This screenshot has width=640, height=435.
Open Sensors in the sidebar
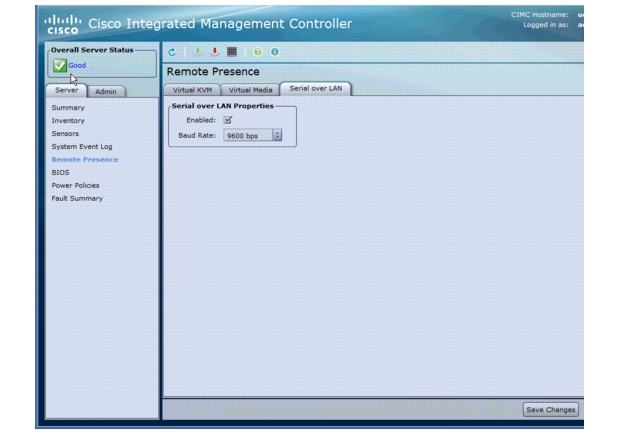click(x=65, y=134)
